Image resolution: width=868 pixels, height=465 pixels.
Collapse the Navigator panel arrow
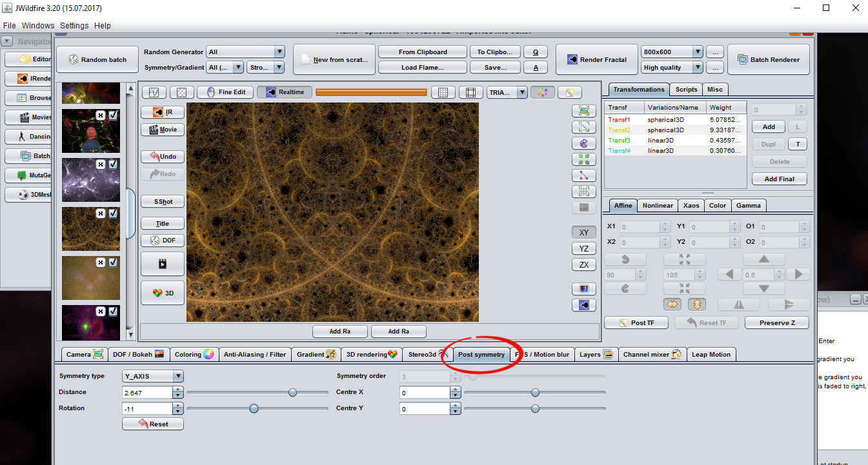click(7, 41)
